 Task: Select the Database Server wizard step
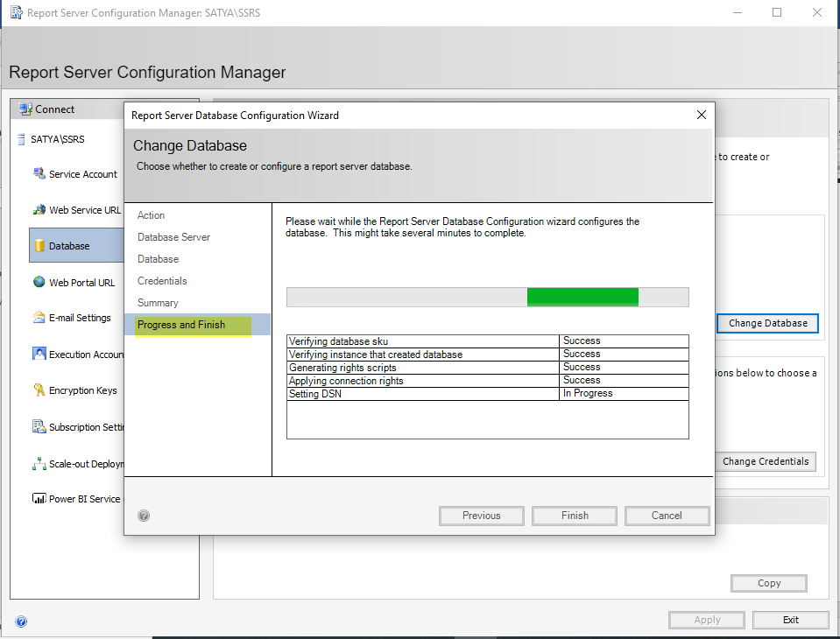pyautogui.click(x=173, y=237)
